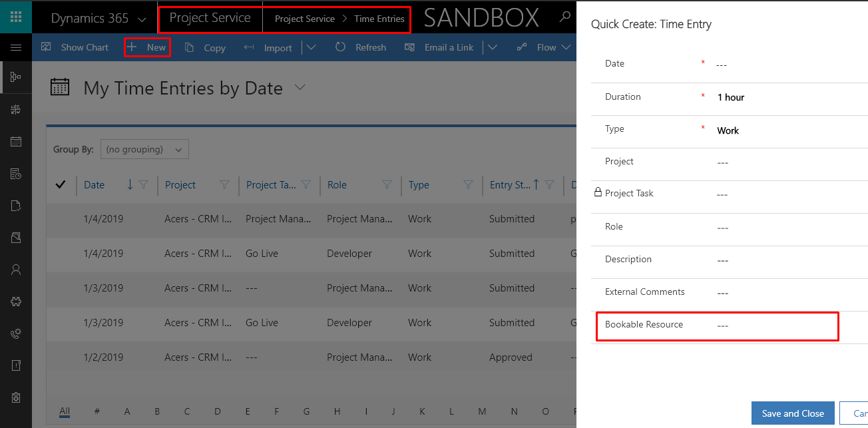Screen dimensions: 868x428
Task: Open the Group By dropdown
Action: click(144, 149)
